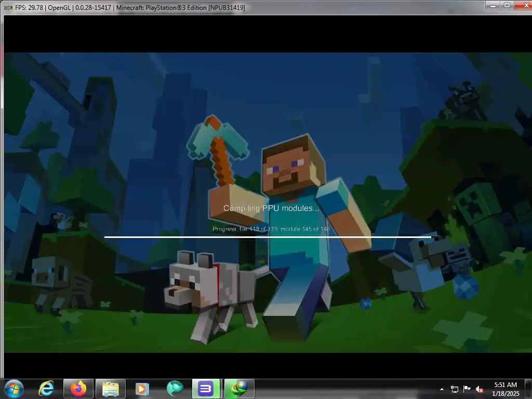Launch Windows Media Player from taskbar
The image size is (532, 399).
click(x=142, y=389)
